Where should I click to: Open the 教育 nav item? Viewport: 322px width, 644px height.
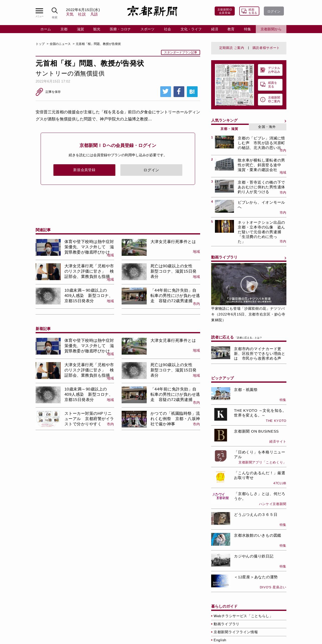[x=231, y=29]
